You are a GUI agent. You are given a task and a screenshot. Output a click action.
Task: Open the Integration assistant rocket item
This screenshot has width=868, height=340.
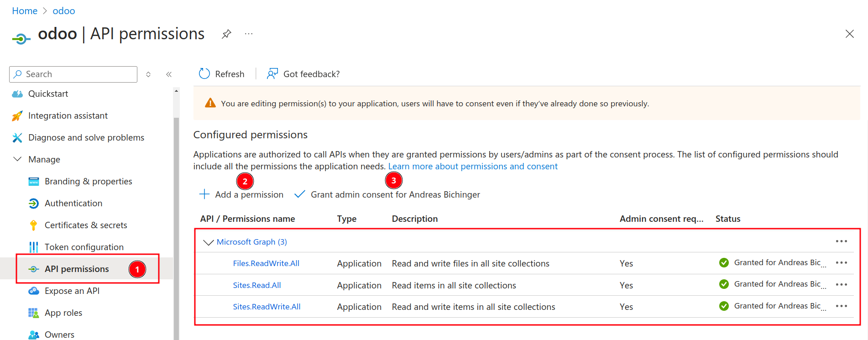point(68,116)
